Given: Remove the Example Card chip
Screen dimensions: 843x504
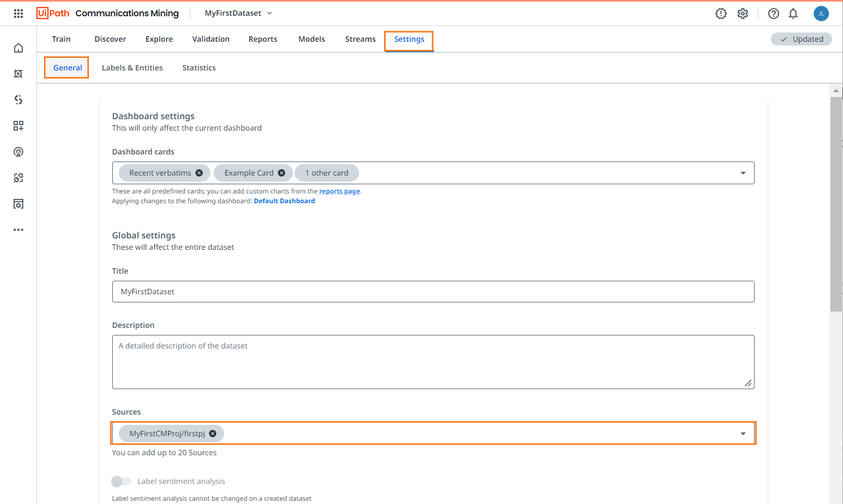Looking at the screenshot, I should click(282, 173).
